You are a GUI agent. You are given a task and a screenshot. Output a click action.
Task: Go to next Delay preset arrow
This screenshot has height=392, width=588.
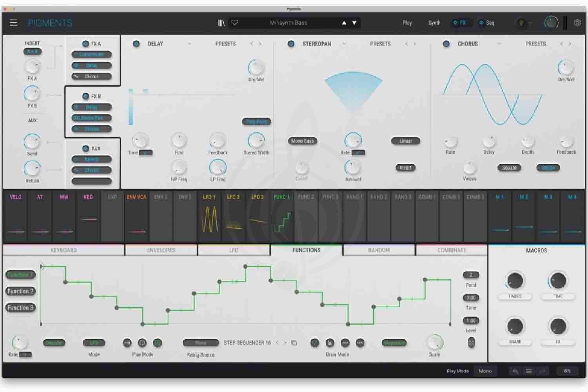pos(260,44)
